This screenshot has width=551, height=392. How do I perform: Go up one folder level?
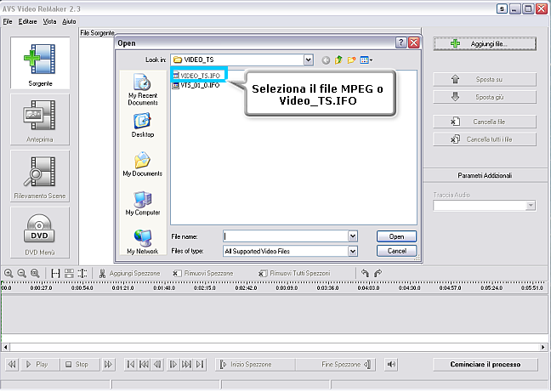pyautogui.click(x=338, y=60)
